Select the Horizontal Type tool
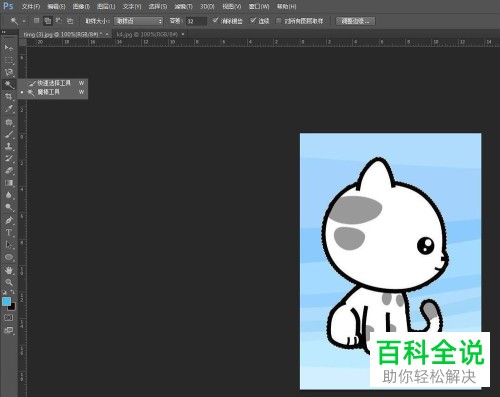The width and height of the screenshot is (500, 397). (9, 232)
